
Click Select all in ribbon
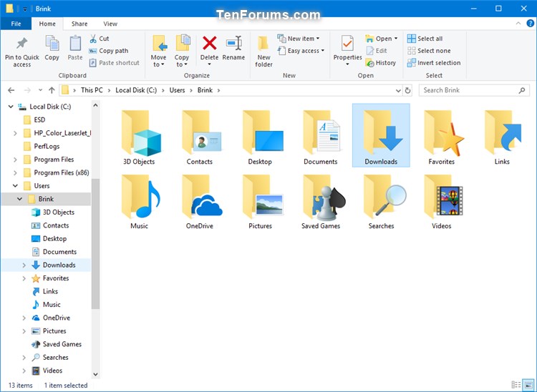[x=425, y=39]
